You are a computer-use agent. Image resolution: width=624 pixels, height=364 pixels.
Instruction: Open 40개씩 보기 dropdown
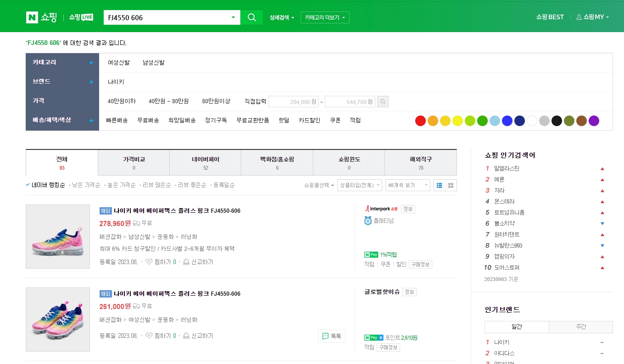click(408, 185)
